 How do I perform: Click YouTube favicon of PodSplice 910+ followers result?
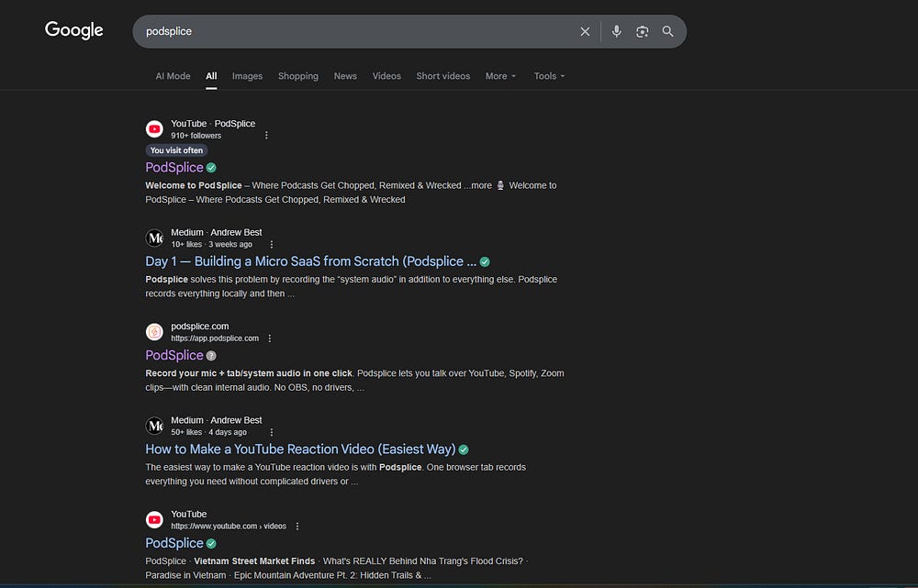(x=154, y=128)
